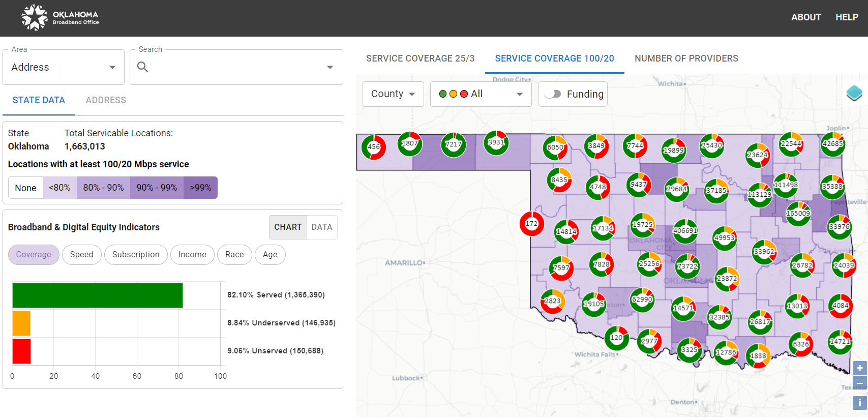The width and height of the screenshot is (868, 420).
Task: Open the Area Address dropdown
Action: pos(64,67)
